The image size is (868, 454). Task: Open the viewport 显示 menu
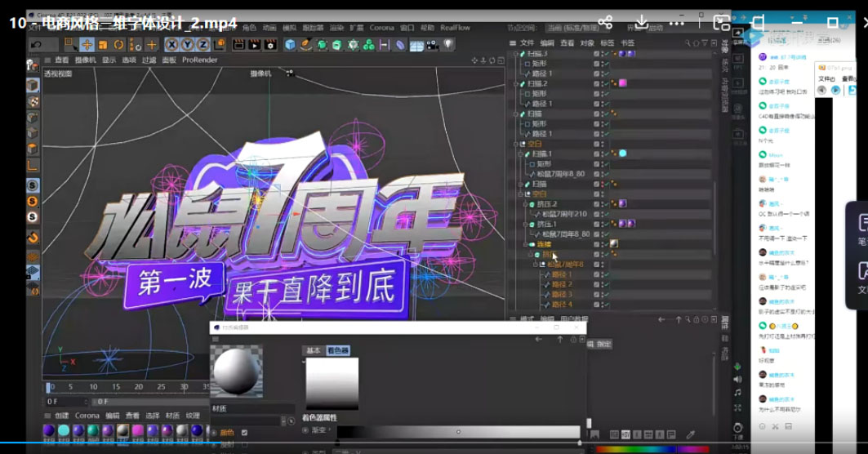(109, 60)
